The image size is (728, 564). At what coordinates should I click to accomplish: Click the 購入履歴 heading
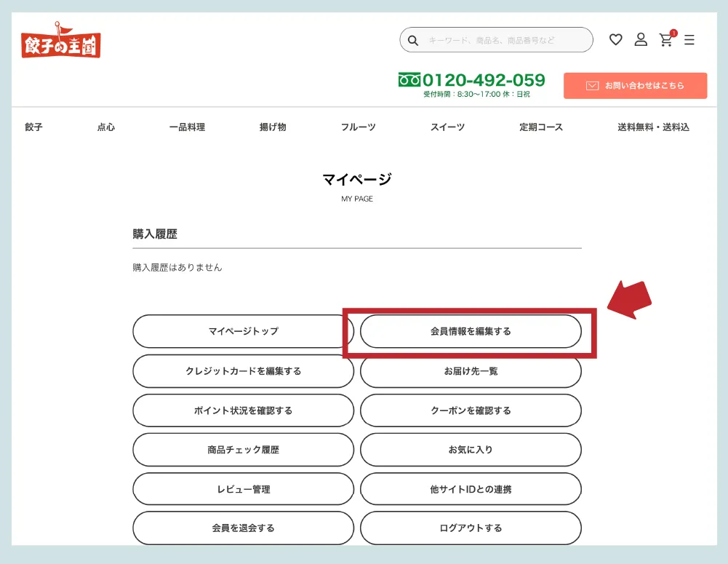pyautogui.click(x=155, y=234)
